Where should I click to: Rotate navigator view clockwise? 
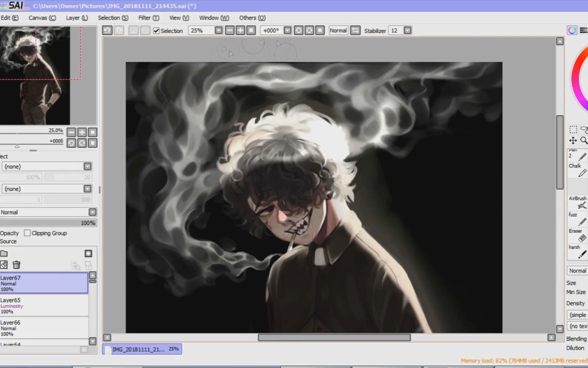click(82, 143)
